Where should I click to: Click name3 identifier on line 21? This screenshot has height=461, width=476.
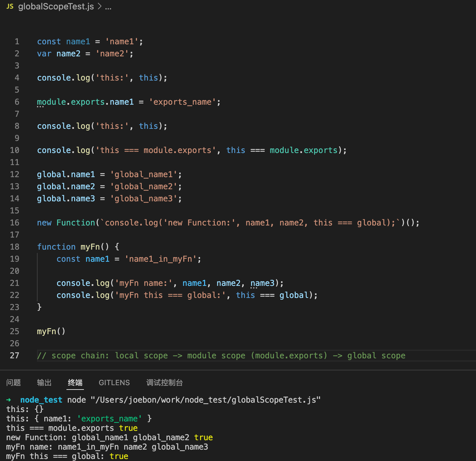tap(263, 283)
